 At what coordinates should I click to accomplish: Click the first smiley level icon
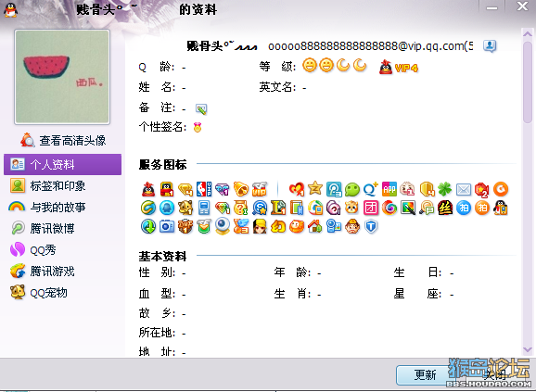point(310,65)
